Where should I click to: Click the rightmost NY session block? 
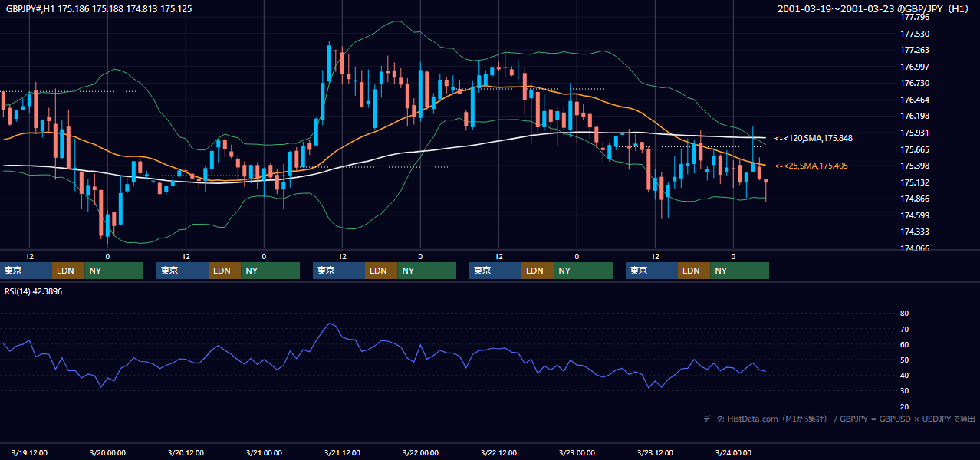(x=739, y=271)
